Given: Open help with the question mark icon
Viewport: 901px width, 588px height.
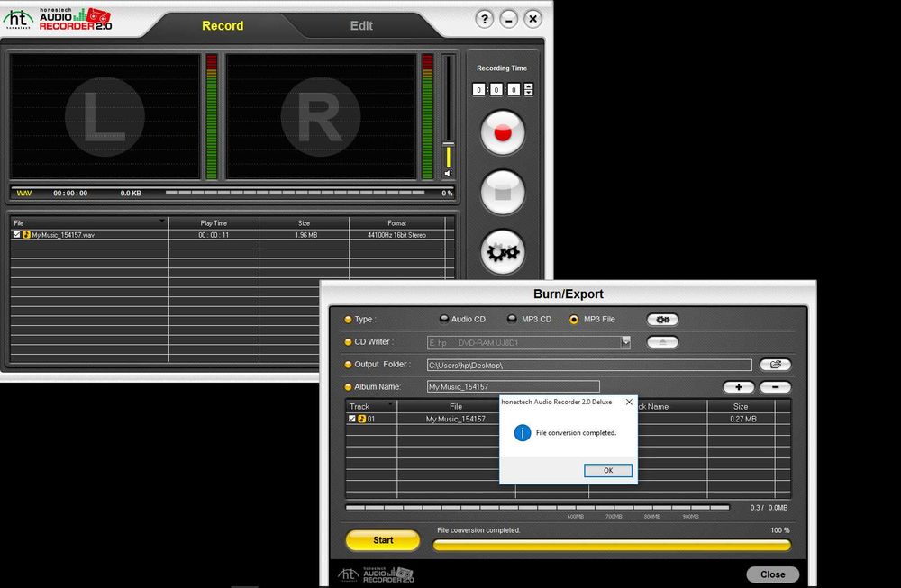Looking at the screenshot, I should point(485,19).
